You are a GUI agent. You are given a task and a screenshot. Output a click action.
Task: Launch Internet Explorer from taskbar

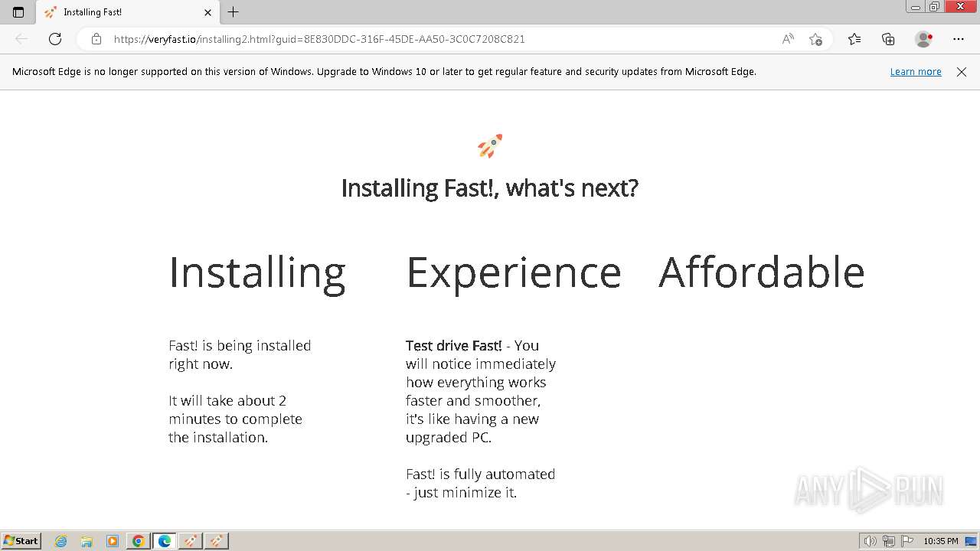[x=60, y=541]
